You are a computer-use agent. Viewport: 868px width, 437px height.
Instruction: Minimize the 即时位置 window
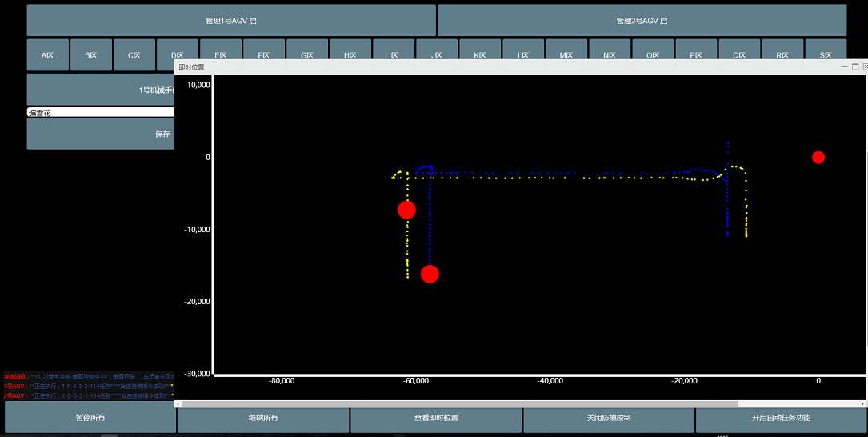(x=843, y=67)
